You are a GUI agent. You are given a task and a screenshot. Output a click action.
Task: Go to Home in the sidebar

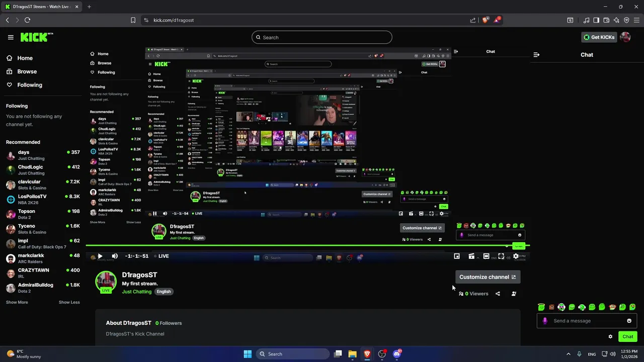[20, 58]
